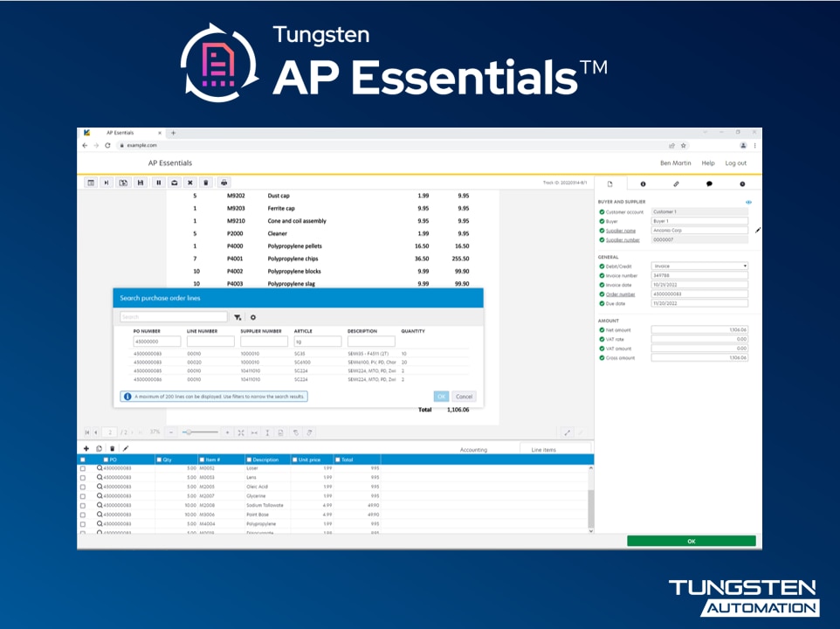
Task: Open the filter icon in search dialog
Action: [238, 318]
